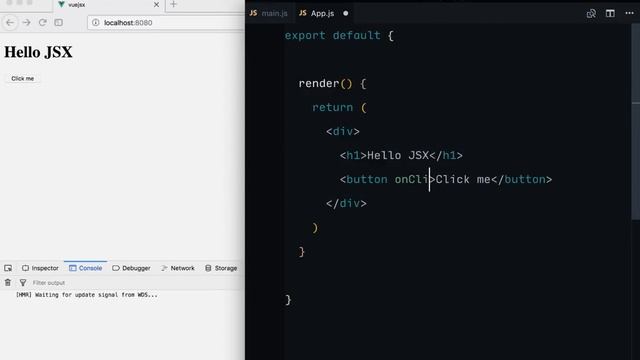Viewport: 640px width, 360px height.
Task: Switch to the Console devtools tab
Action: 85,268
